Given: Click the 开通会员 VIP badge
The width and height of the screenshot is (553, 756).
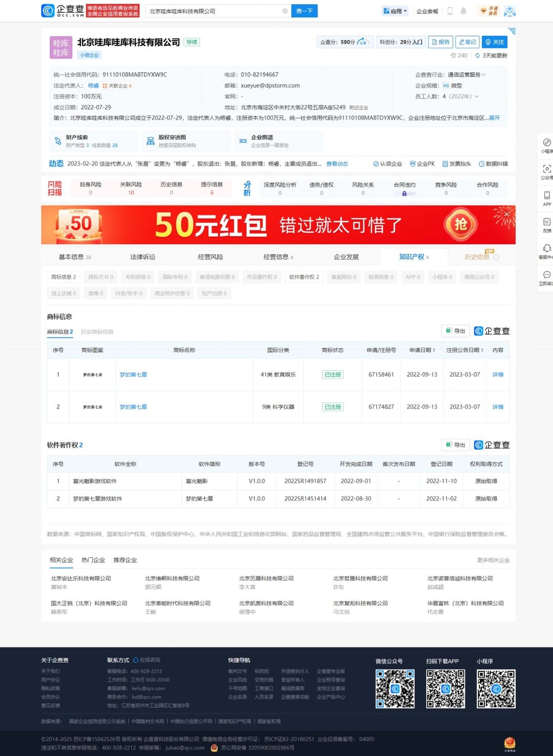Looking at the screenshot, I should pos(489,11).
